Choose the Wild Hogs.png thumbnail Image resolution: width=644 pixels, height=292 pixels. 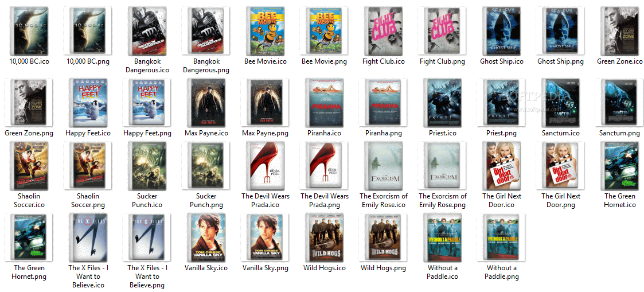[x=383, y=238]
